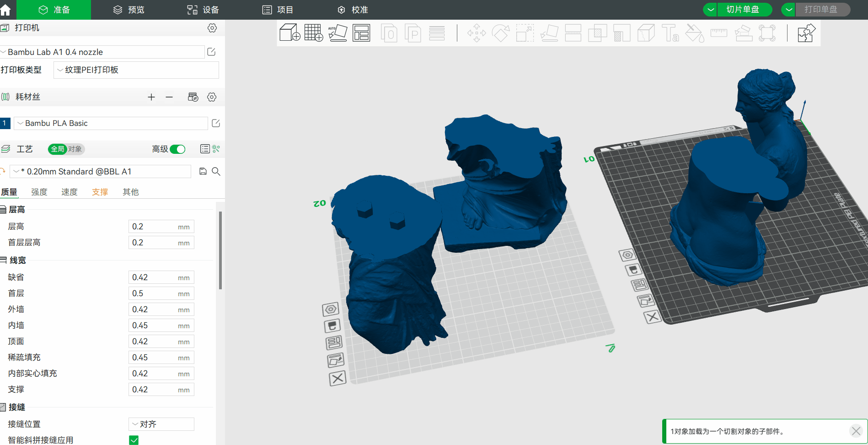Screen dimensions: 868x445
Task: Open printer settings gear icon
Action: 212,28
